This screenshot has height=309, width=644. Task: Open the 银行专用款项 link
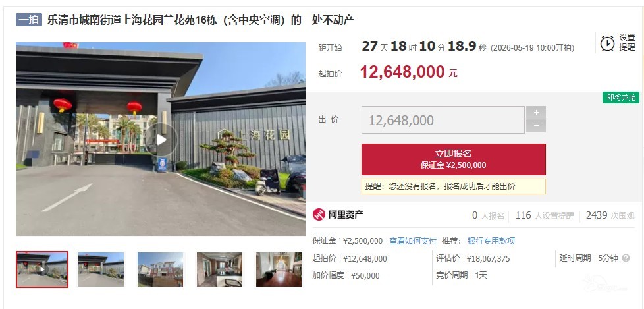(x=491, y=240)
